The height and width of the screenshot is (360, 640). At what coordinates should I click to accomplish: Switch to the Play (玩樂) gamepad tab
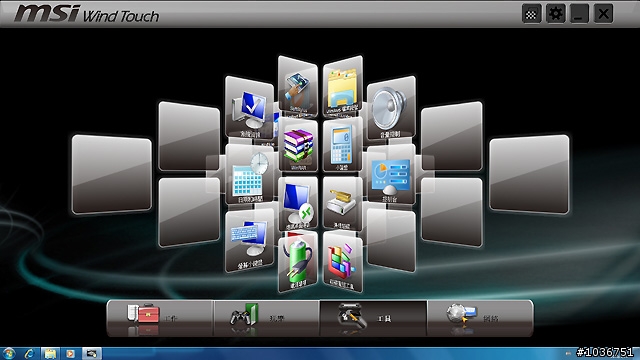click(267, 318)
